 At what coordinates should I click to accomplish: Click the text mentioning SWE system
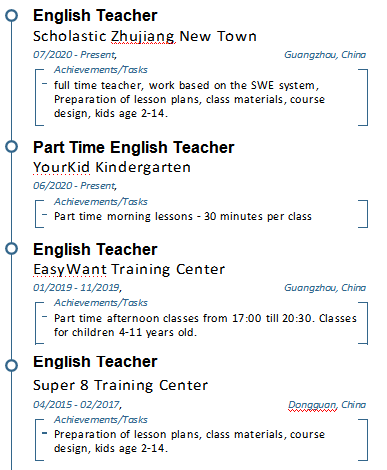click(x=186, y=85)
